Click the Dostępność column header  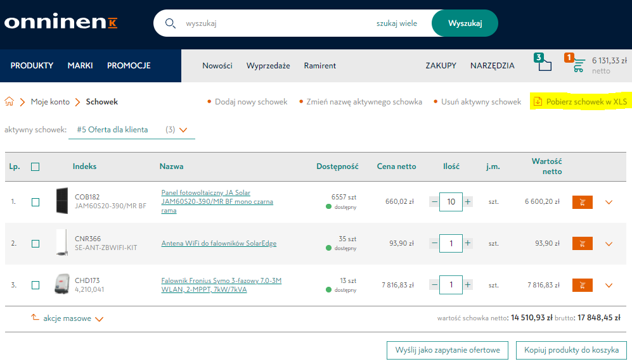337,166
